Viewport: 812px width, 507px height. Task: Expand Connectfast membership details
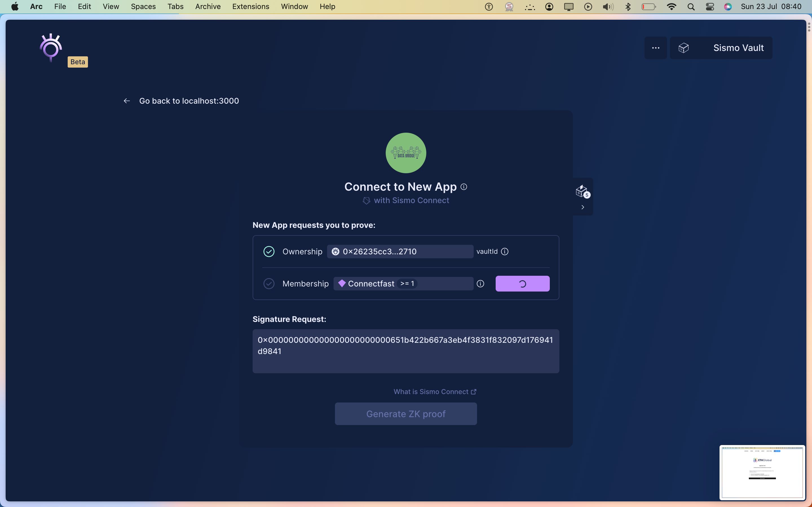480,283
